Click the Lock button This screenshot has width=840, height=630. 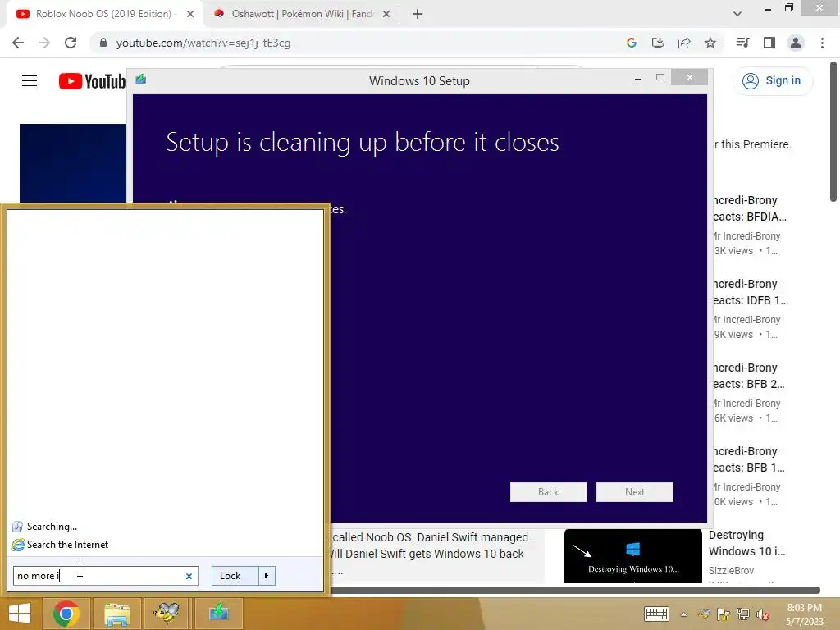tap(235, 575)
